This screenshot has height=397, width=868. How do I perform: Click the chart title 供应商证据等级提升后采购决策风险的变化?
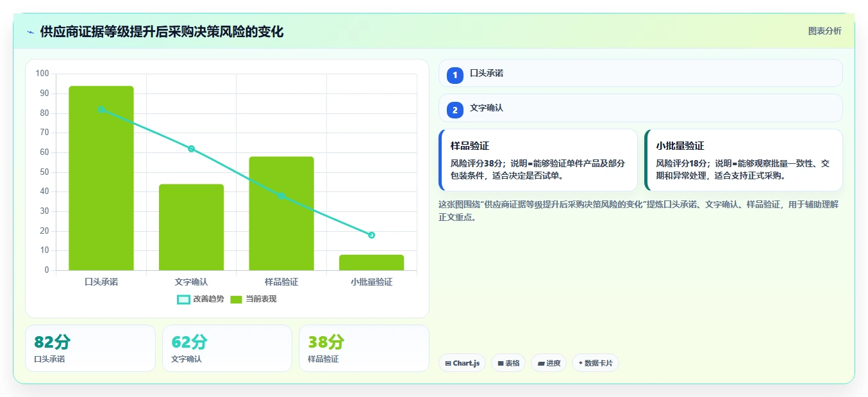pos(162,32)
